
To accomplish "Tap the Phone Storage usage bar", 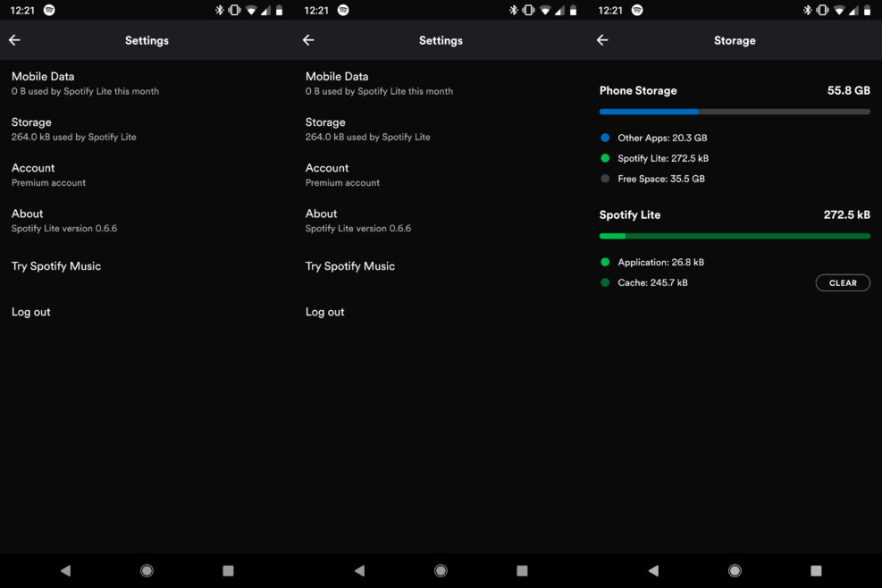I will (735, 112).
